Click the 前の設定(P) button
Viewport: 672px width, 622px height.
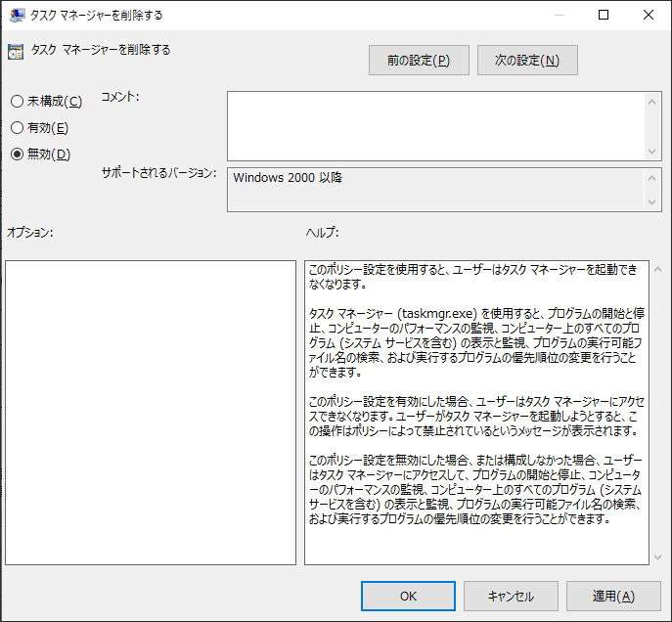(x=419, y=60)
